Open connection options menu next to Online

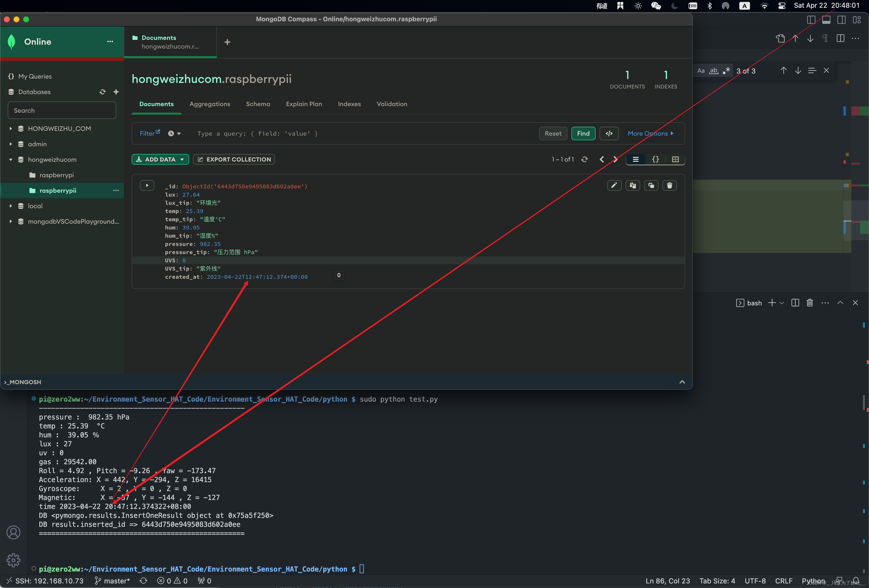[x=110, y=42]
